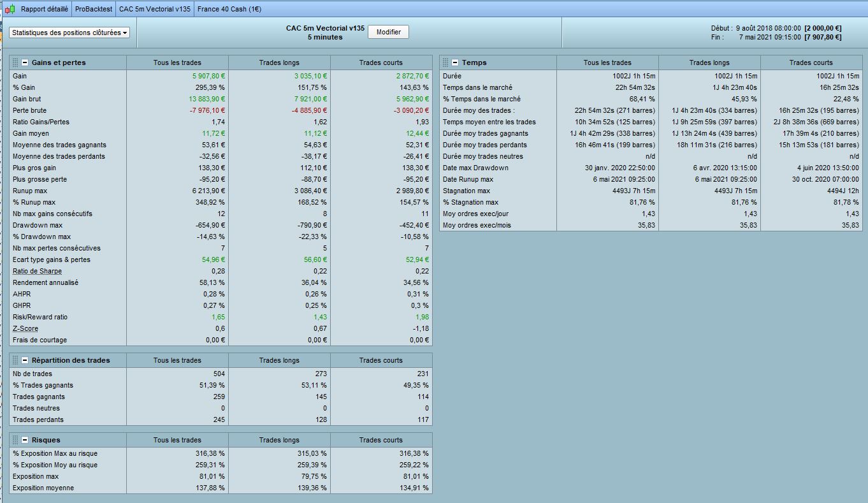Click the Modifier button
The width and height of the screenshot is (868, 503).
pos(388,32)
